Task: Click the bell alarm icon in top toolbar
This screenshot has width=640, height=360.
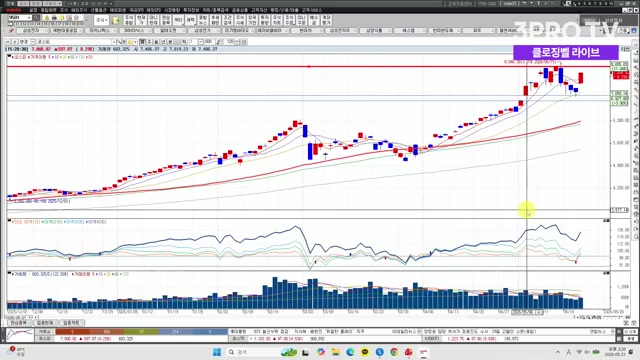Action: coord(47,18)
